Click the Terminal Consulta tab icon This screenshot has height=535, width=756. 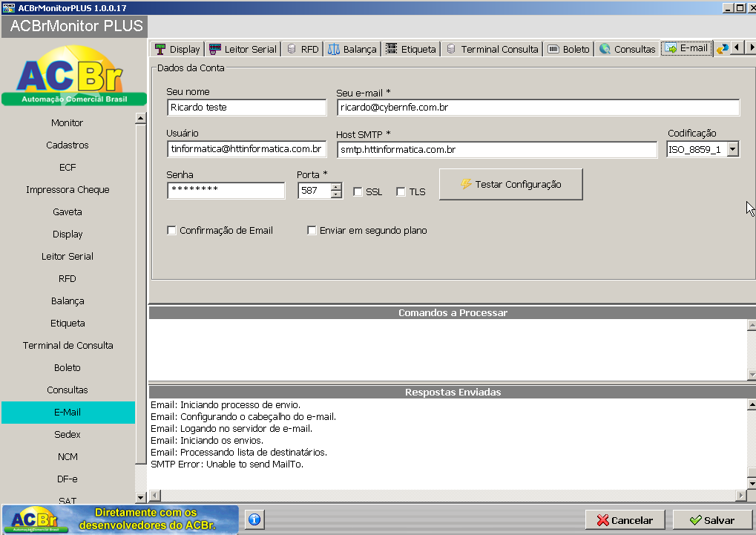click(451, 49)
